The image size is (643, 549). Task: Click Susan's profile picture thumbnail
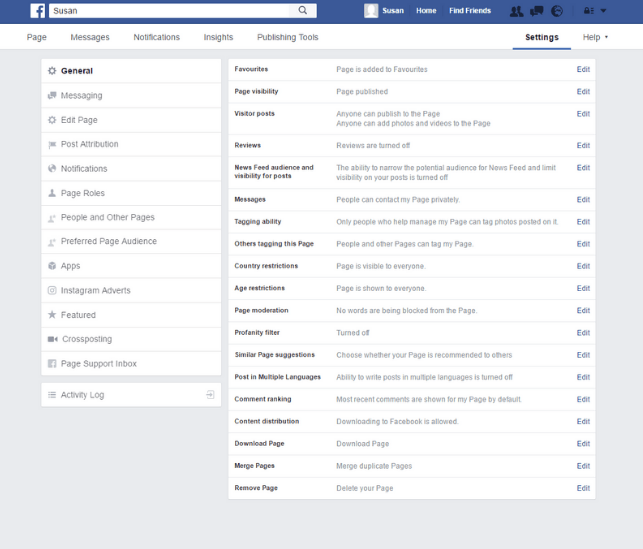371,11
